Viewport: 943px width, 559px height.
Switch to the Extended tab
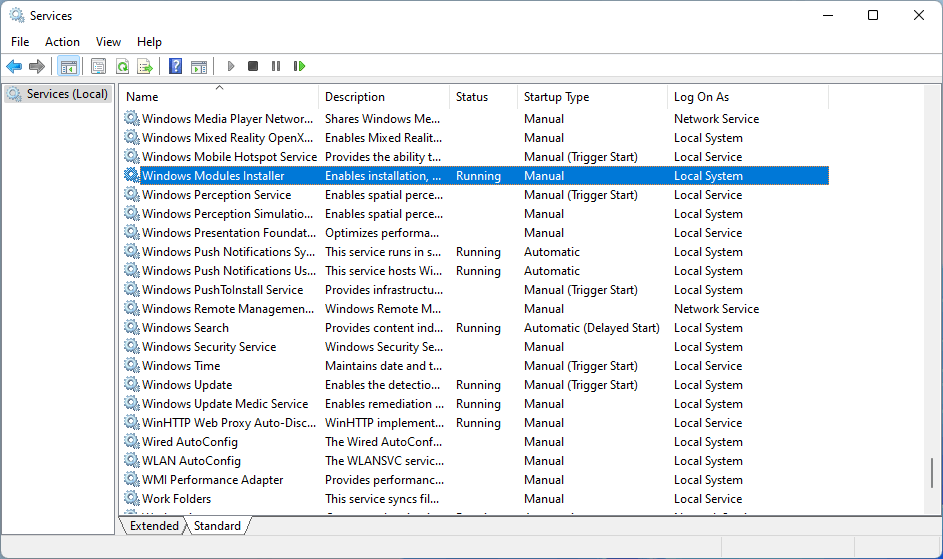click(154, 526)
